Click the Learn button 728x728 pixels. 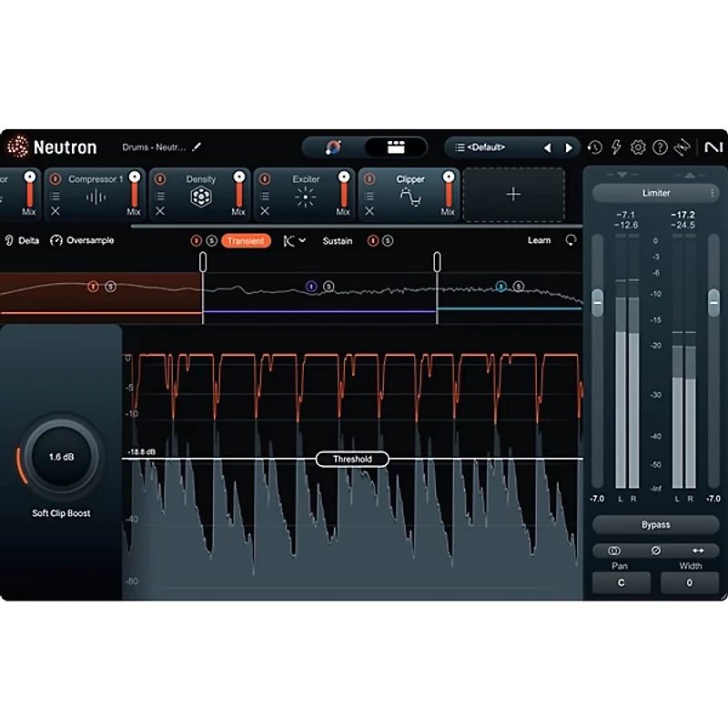click(539, 240)
